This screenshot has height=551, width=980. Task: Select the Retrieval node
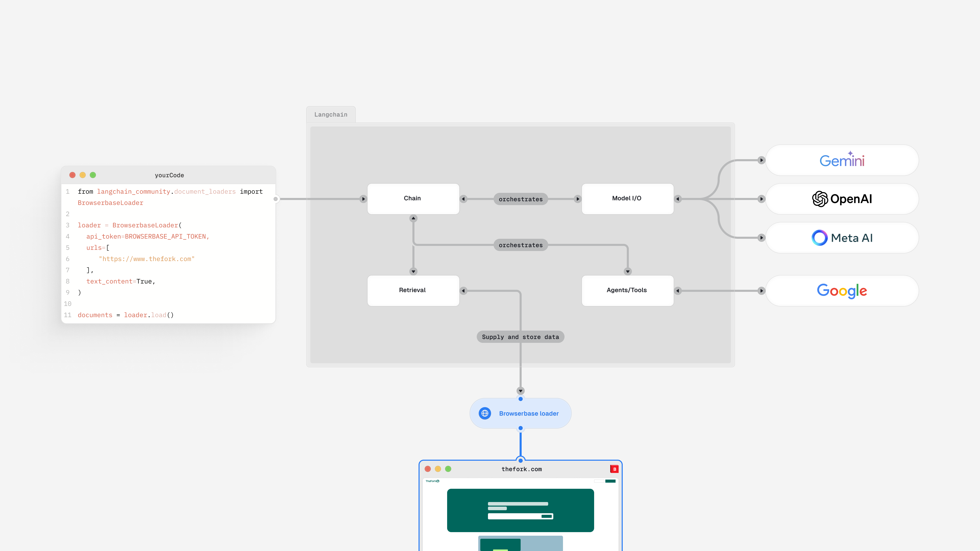click(413, 290)
